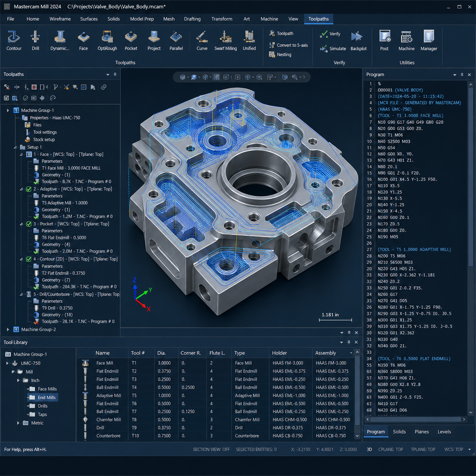
Task: Toggle selection of 1 - Face operation
Action: coord(29,154)
